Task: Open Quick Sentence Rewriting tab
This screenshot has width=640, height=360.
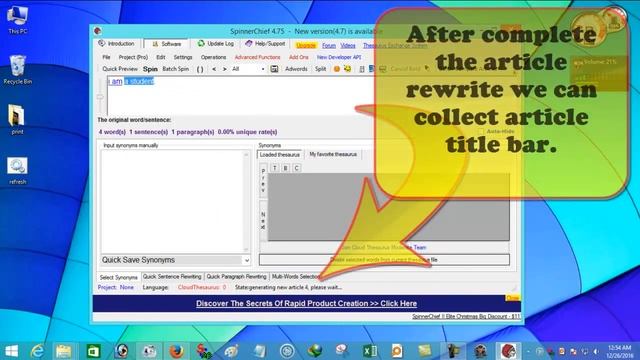Action: pyautogui.click(x=172, y=276)
